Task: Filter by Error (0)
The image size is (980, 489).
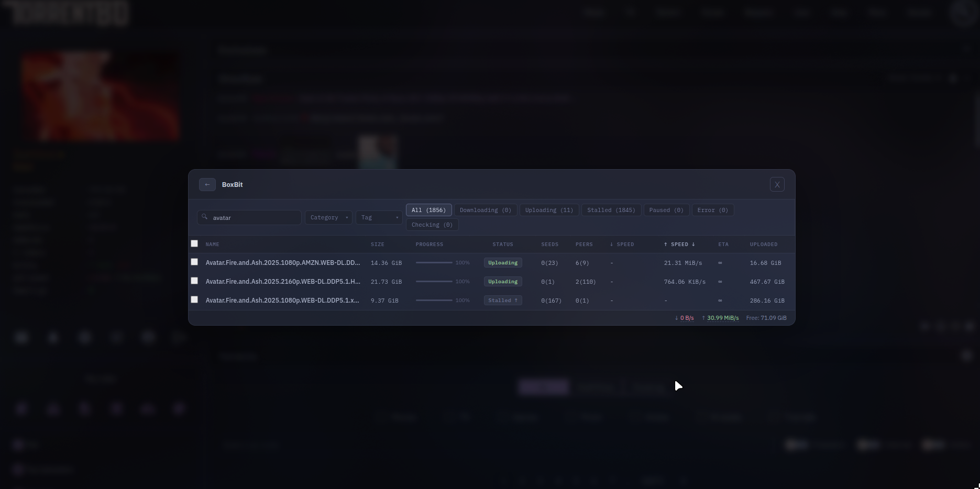Action: pos(712,210)
